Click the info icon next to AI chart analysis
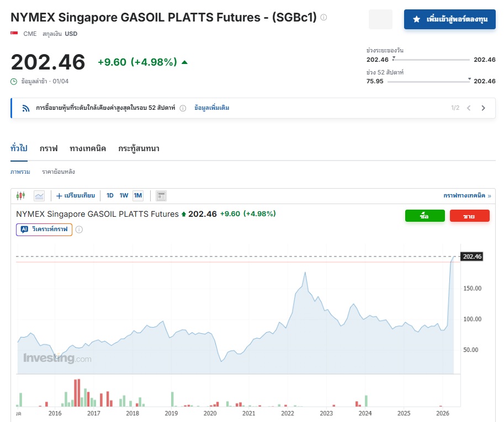 pyautogui.click(x=79, y=229)
